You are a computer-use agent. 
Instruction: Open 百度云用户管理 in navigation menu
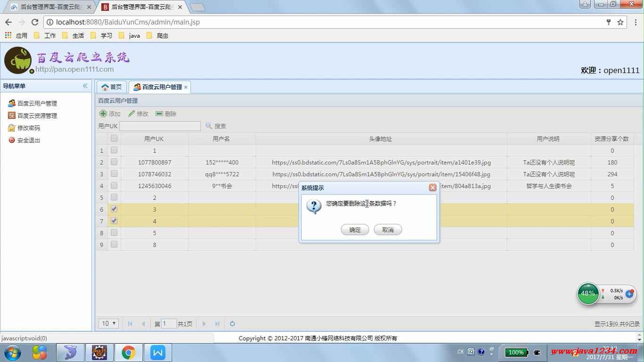point(37,103)
